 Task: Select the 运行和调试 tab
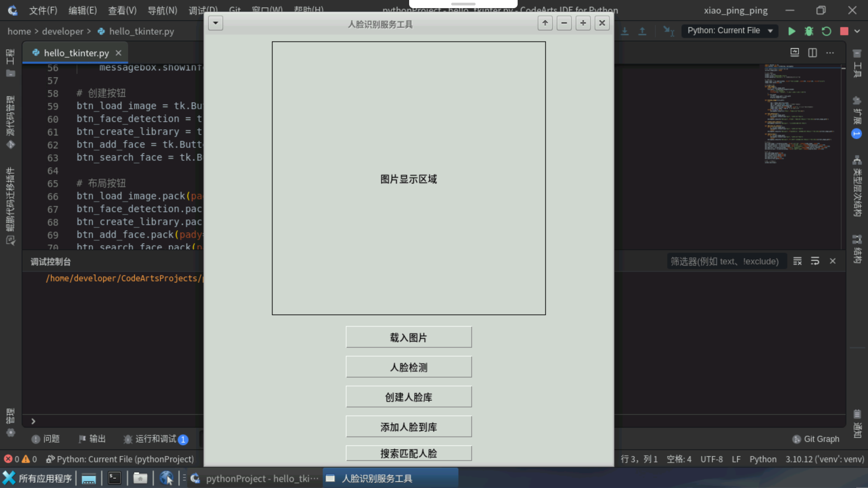point(155,439)
